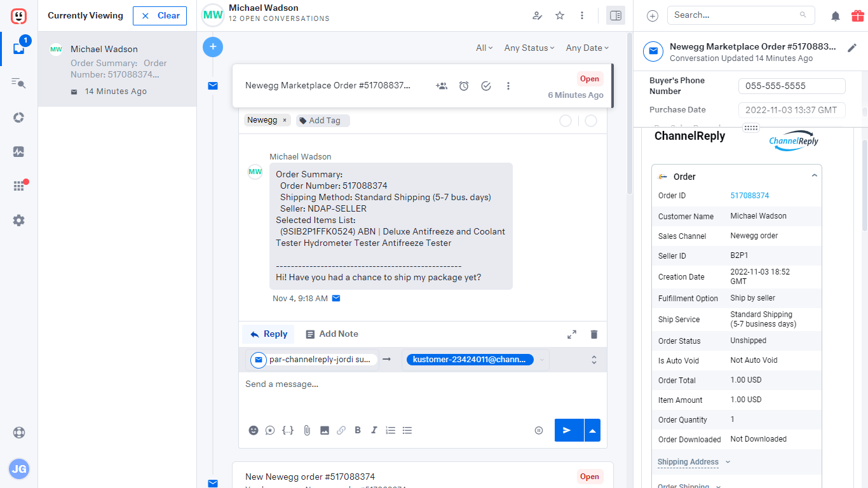Click the top search field
This screenshot has width=868, height=488.
[x=741, y=15]
